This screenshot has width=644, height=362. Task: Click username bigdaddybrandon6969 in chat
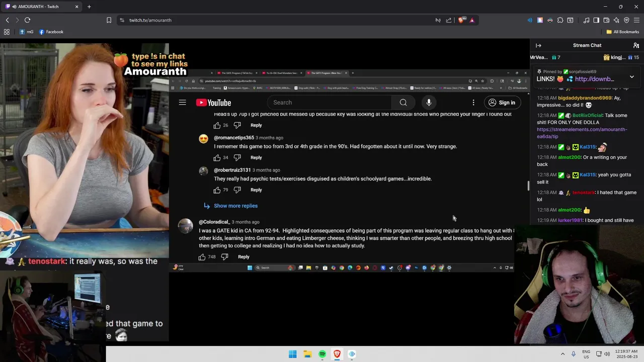pos(585,98)
